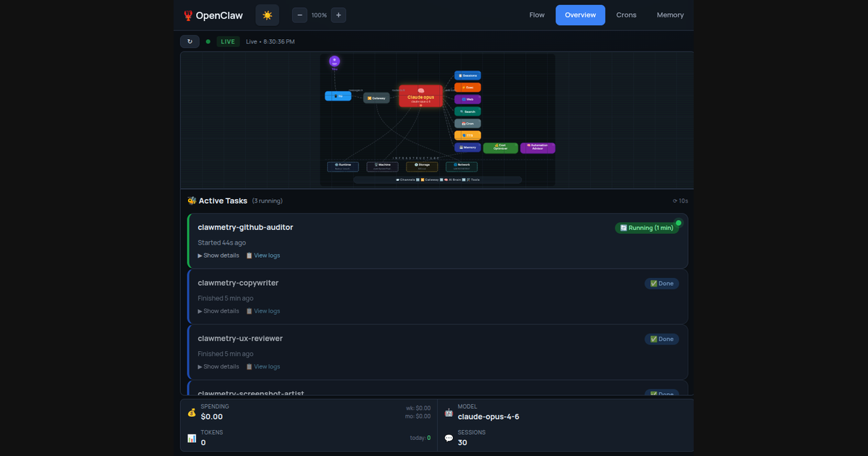868x456 pixels.
Task: Click the Gateway node in the flow diagram
Action: point(376,98)
